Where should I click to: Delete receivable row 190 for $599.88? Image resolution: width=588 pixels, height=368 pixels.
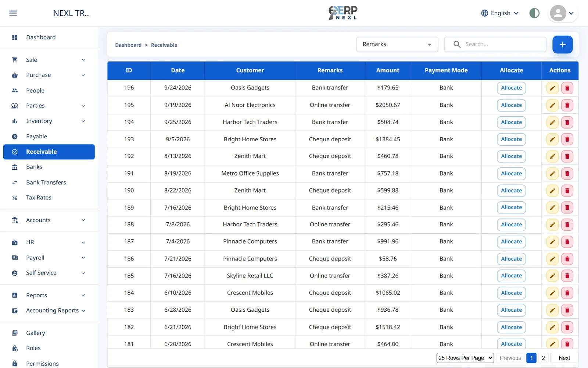click(x=567, y=191)
